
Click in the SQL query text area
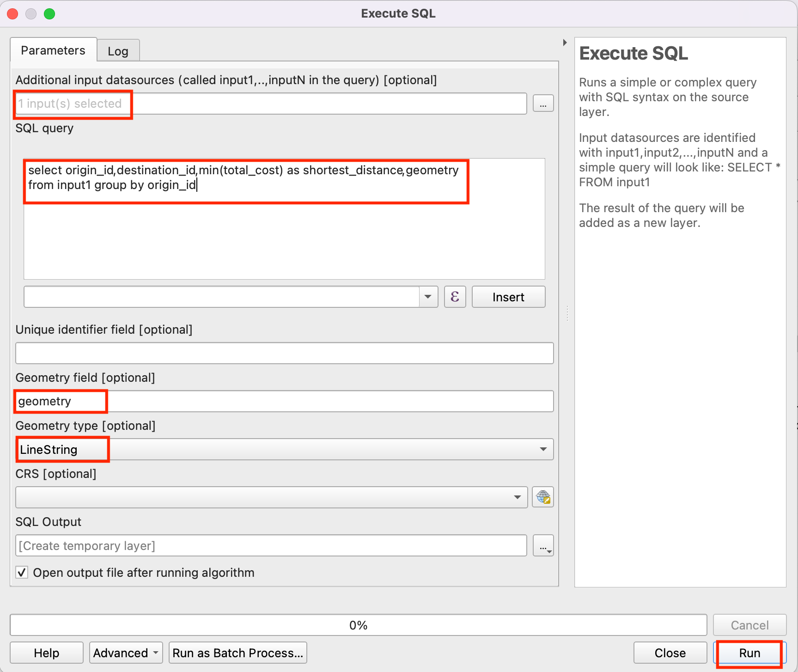[284, 236]
